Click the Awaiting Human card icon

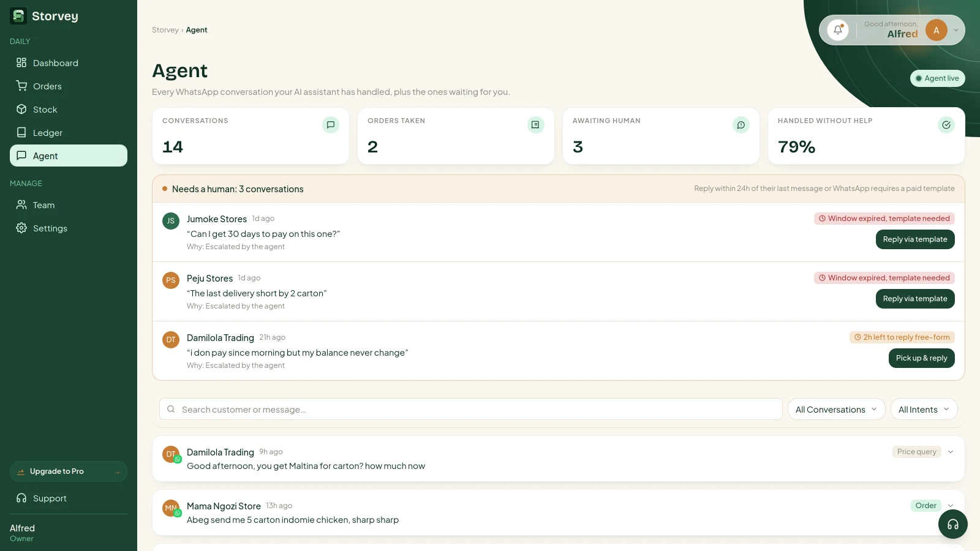pyautogui.click(x=741, y=125)
